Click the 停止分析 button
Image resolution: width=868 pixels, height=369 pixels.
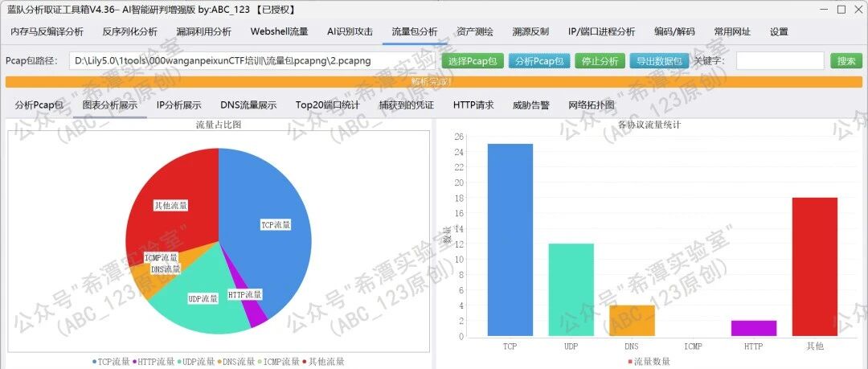click(x=600, y=61)
